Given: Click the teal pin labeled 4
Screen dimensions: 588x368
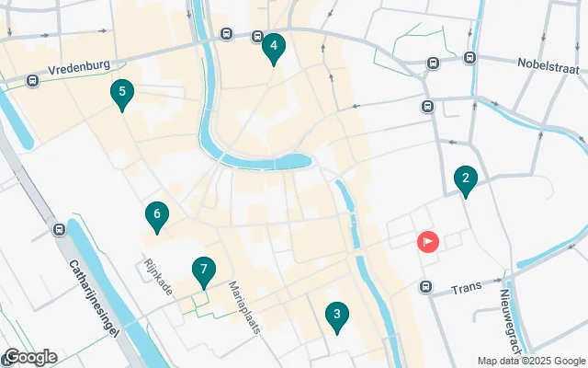Looking at the screenshot, I should point(274,49).
